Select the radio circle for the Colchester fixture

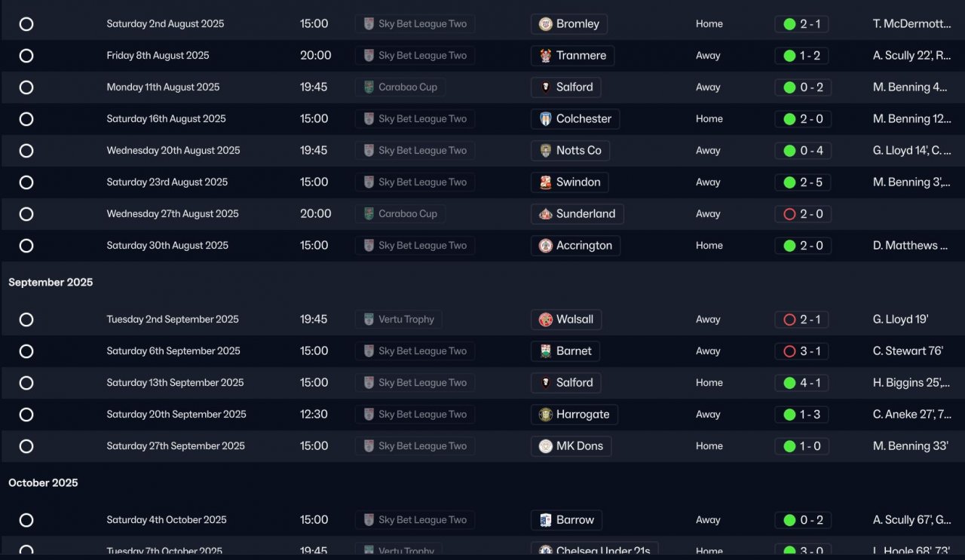(x=26, y=119)
